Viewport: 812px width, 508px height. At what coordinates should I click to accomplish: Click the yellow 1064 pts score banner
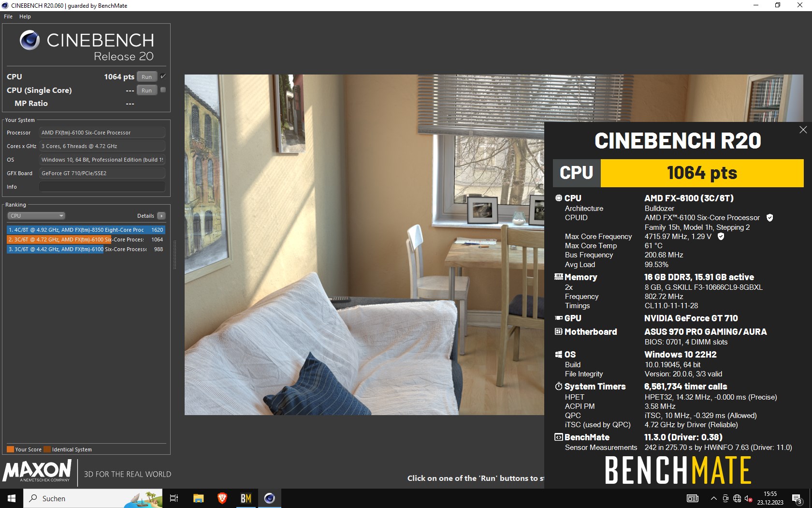(702, 173)
